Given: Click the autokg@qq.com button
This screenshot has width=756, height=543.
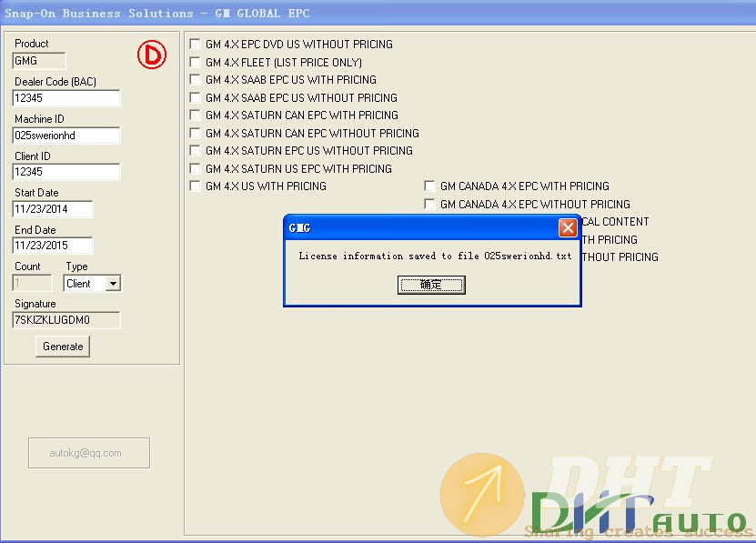Looking at the screenshot, I should [89, 453].
